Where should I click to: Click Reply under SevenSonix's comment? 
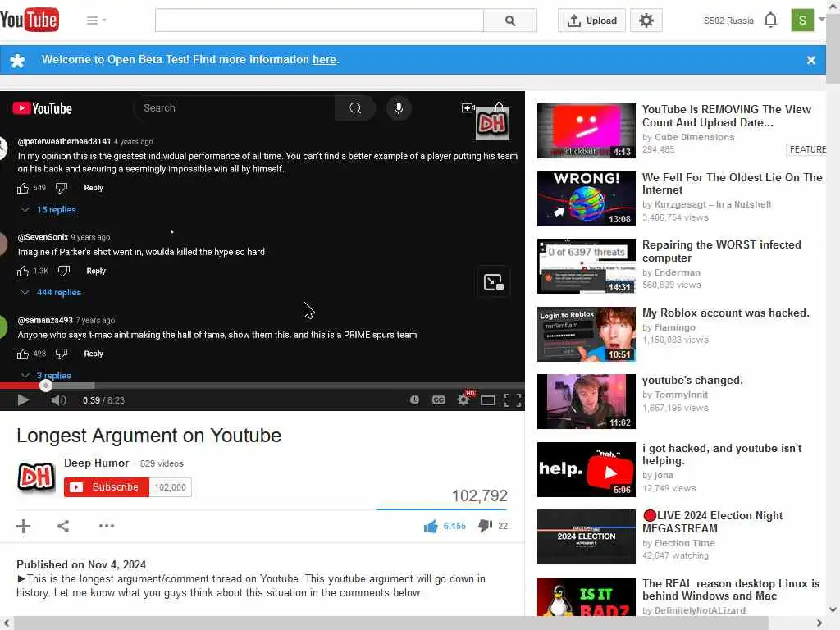tap(96, 271)
